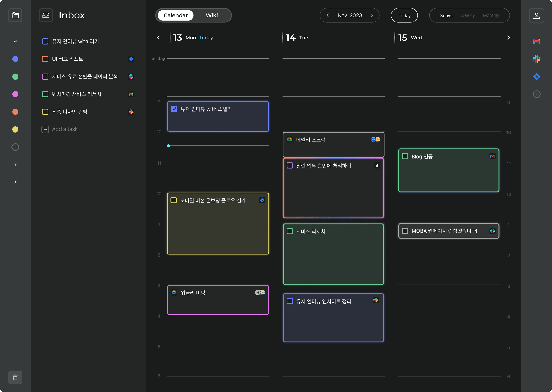This screenshot has width=552, height=392.
Task: Click the Jira icon on UI 버그 리포트 task
Action: click(131, 59)
